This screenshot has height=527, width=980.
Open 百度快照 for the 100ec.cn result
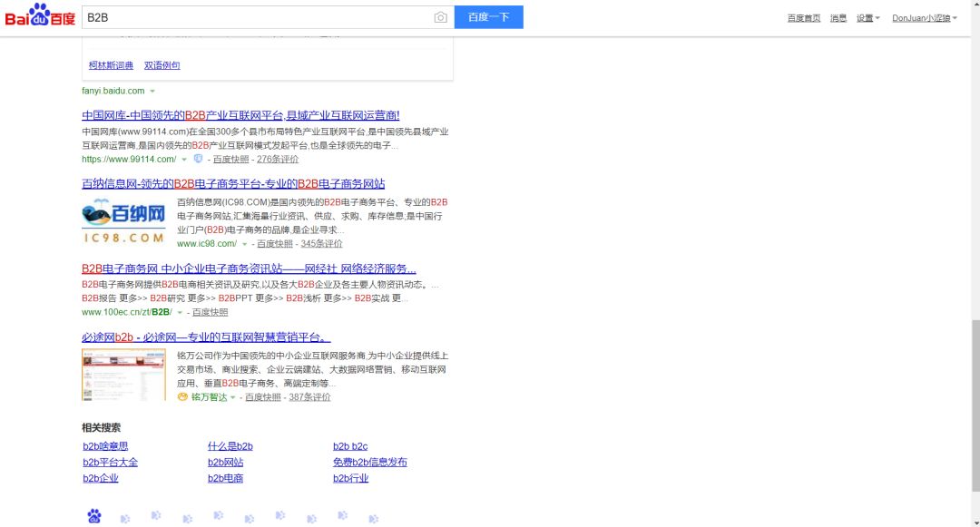point(210,312)
